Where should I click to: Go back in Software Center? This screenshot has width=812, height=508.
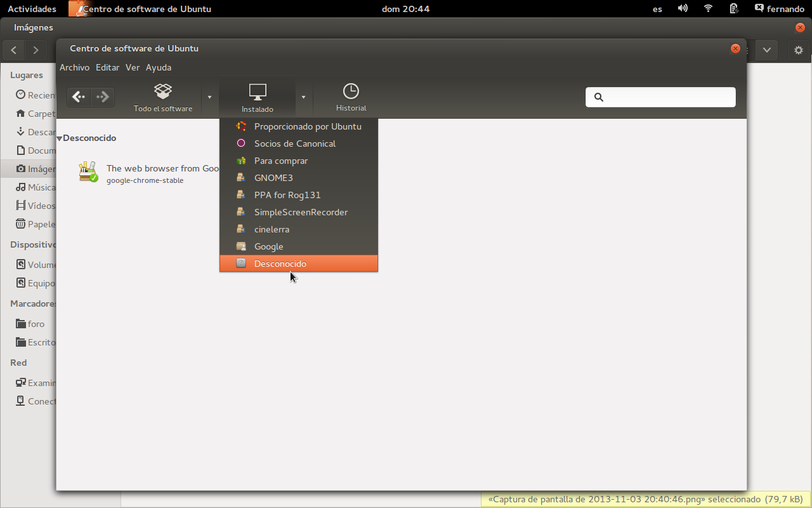[x=79, y=97]
